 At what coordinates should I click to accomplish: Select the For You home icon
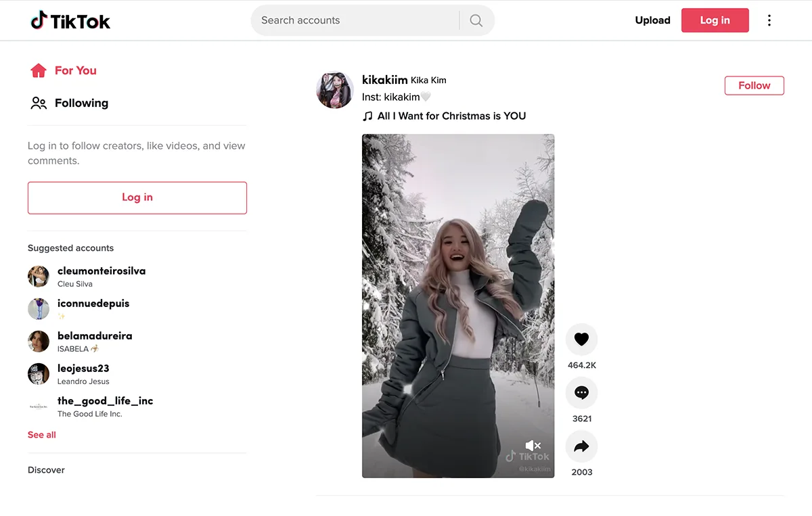pyautogui.click(x=39, y=70)
